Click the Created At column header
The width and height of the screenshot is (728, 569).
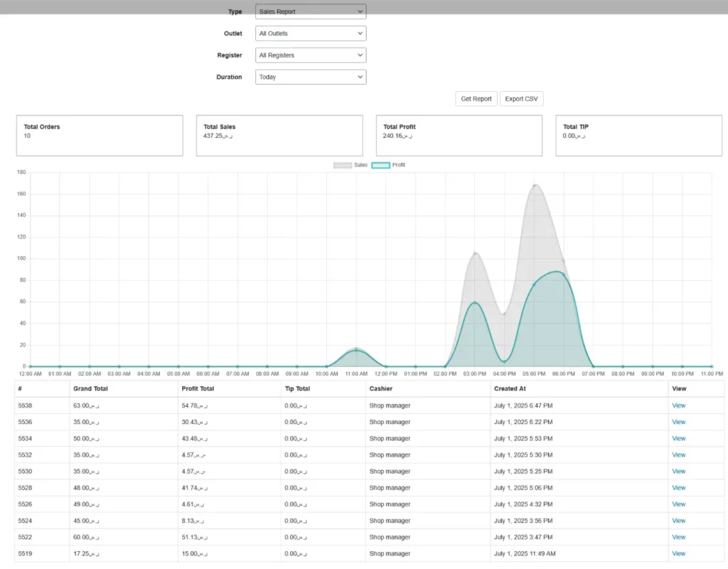pos(510,389)
